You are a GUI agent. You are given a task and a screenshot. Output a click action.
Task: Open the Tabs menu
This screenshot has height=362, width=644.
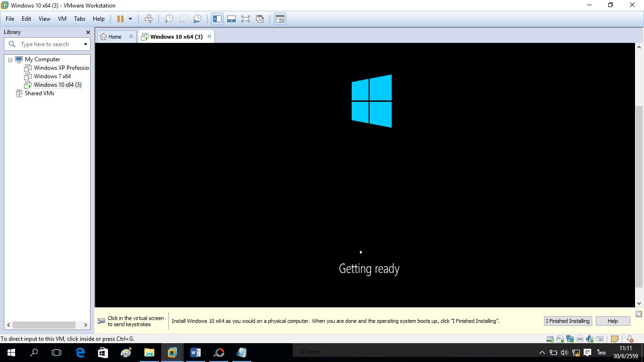point(80,19)
